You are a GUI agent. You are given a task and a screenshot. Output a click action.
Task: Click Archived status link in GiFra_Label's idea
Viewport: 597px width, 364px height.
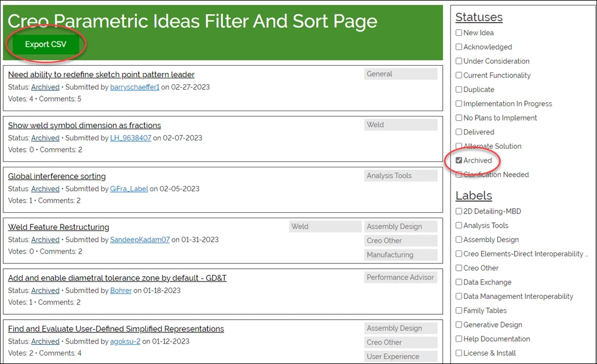click(x=45, y=189)
